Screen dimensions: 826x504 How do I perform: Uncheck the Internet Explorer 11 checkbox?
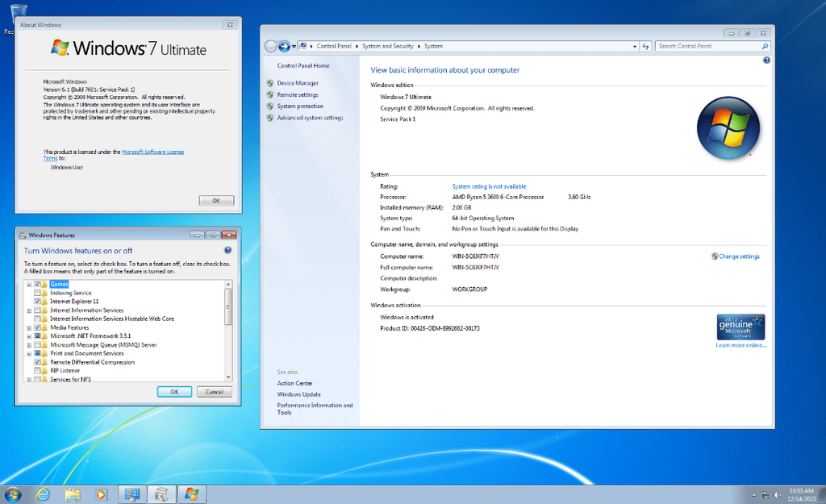(x=37, y=302)
